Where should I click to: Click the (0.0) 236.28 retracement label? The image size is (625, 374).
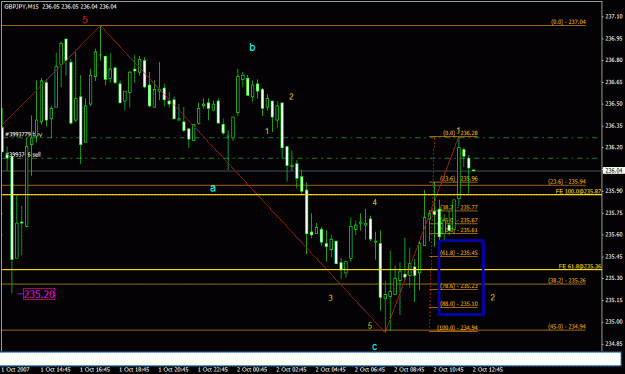click(x=460, y=133)
